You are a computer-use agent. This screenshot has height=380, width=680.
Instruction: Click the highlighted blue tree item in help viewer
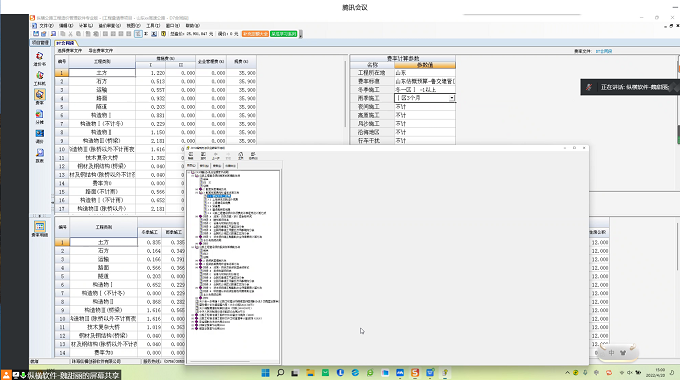pyautogui.click(x=219, y=196)
